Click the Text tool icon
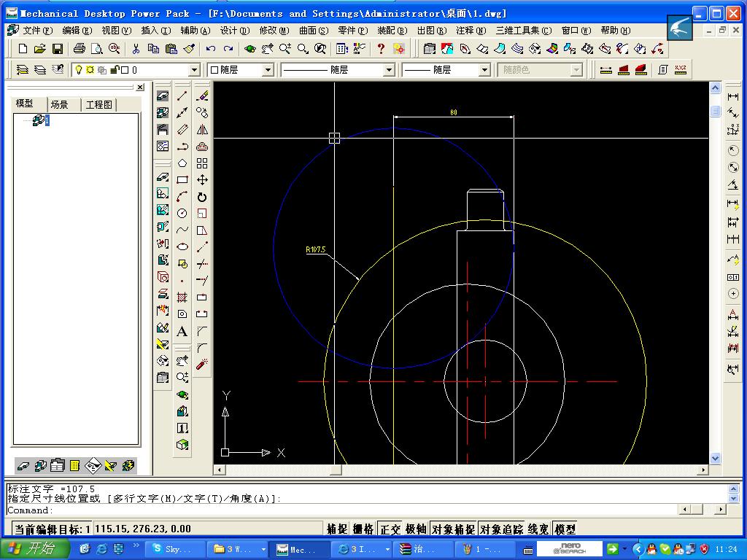The height and width of the screenshot is (560, 747). point(182,332)
